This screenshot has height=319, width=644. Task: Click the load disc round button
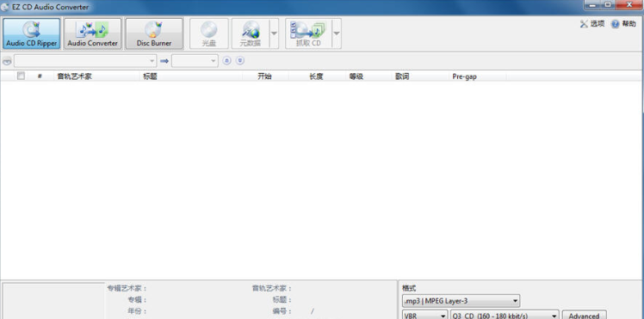[240, 61]
